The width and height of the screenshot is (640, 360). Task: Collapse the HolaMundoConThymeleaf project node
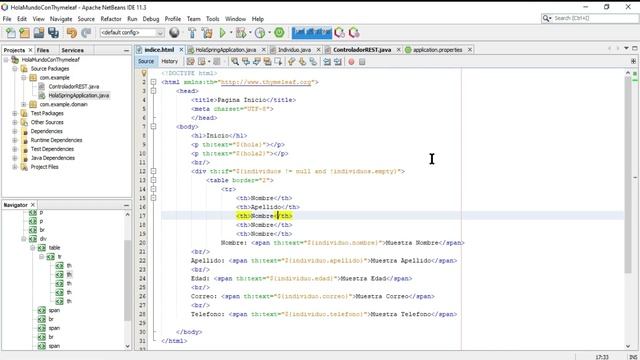pos(6,60)
